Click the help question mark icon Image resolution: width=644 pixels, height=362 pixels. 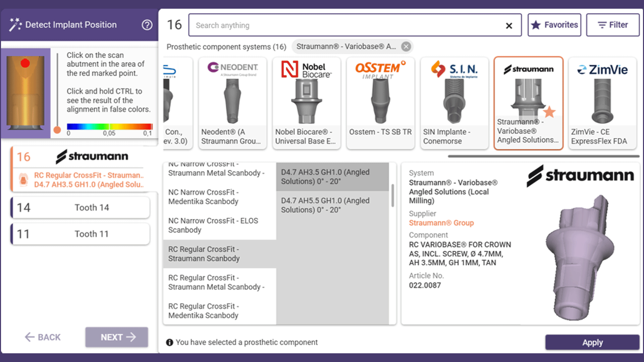coord(147,25)
